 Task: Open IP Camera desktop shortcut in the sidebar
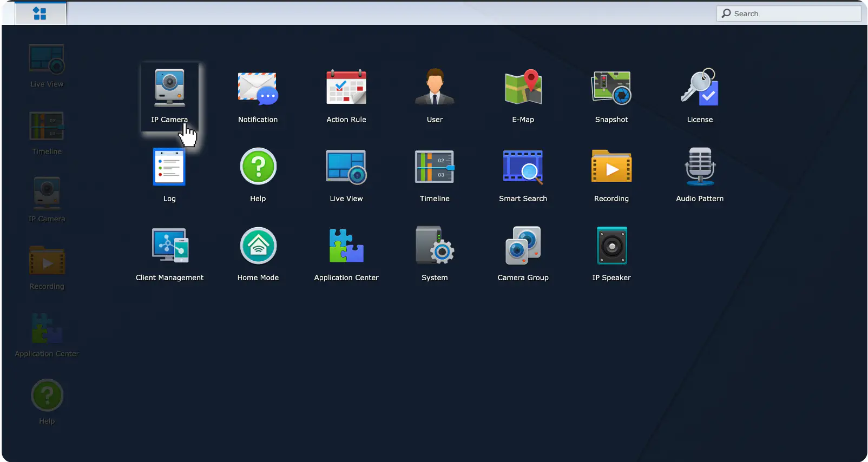[47, 200]
